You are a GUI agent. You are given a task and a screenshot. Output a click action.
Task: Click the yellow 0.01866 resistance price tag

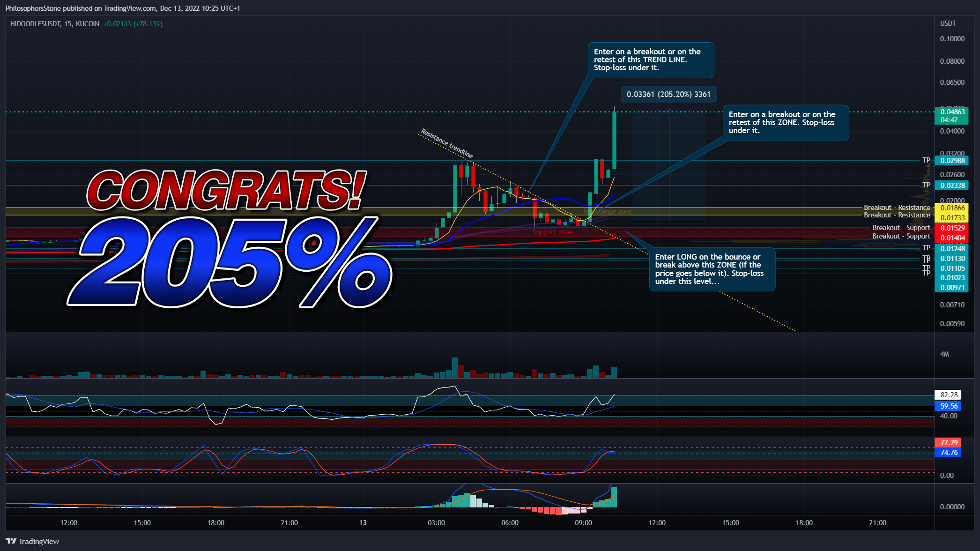(952, 208)
